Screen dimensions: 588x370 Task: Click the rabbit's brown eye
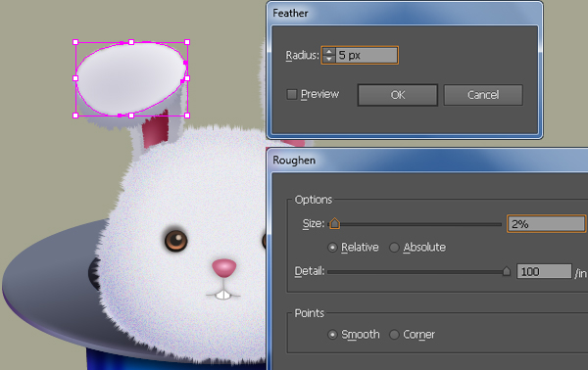pos(175,240)
